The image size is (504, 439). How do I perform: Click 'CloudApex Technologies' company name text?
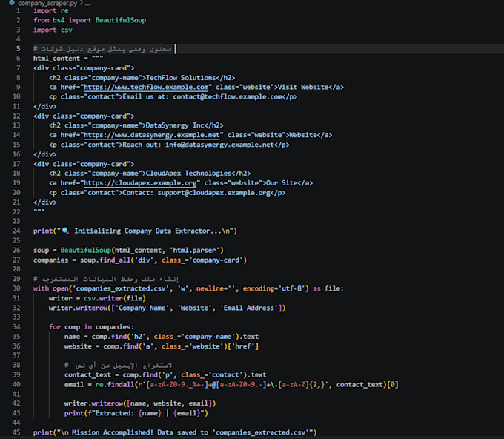pyautogui.click(x=188, y=174)
